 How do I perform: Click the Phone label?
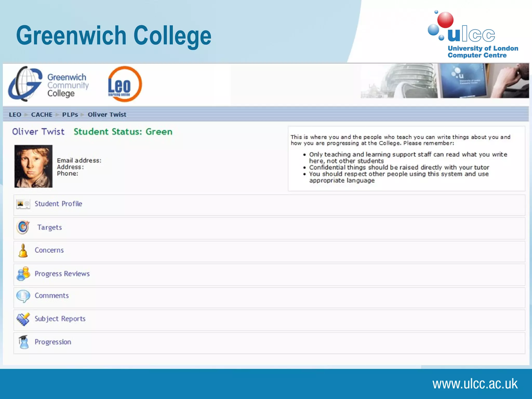tap(68, 174)
